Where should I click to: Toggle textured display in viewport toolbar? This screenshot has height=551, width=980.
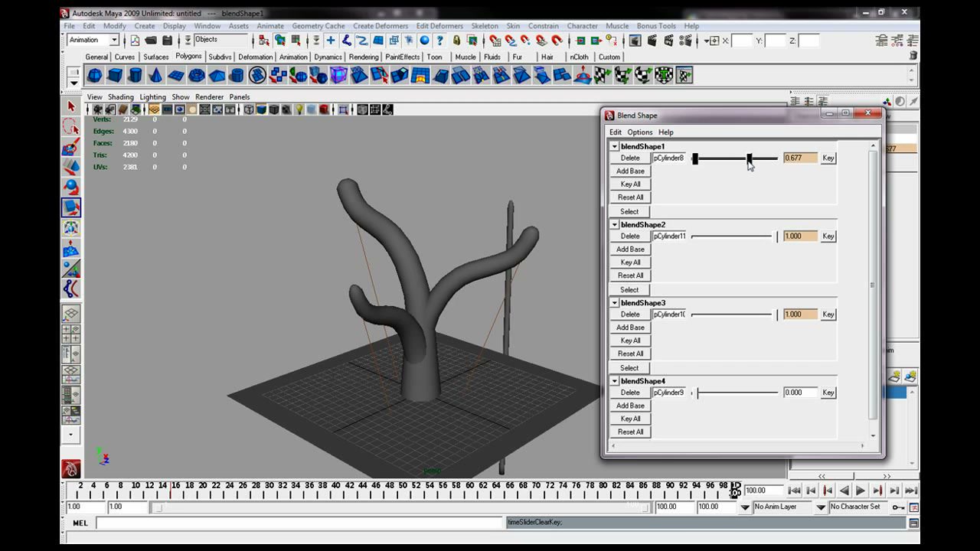click(x=286, y=109)
